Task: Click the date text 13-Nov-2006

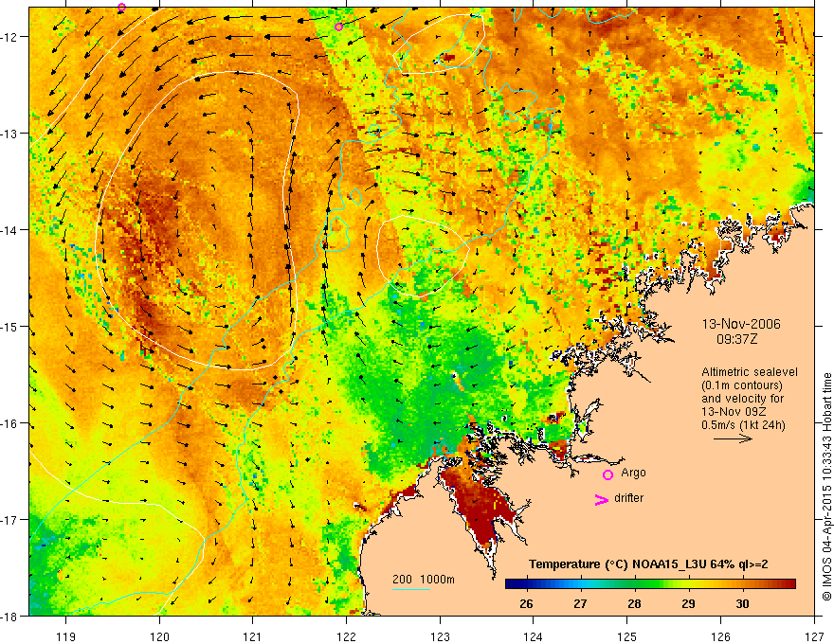Action: pyautogui.click(x=741, y=324)
